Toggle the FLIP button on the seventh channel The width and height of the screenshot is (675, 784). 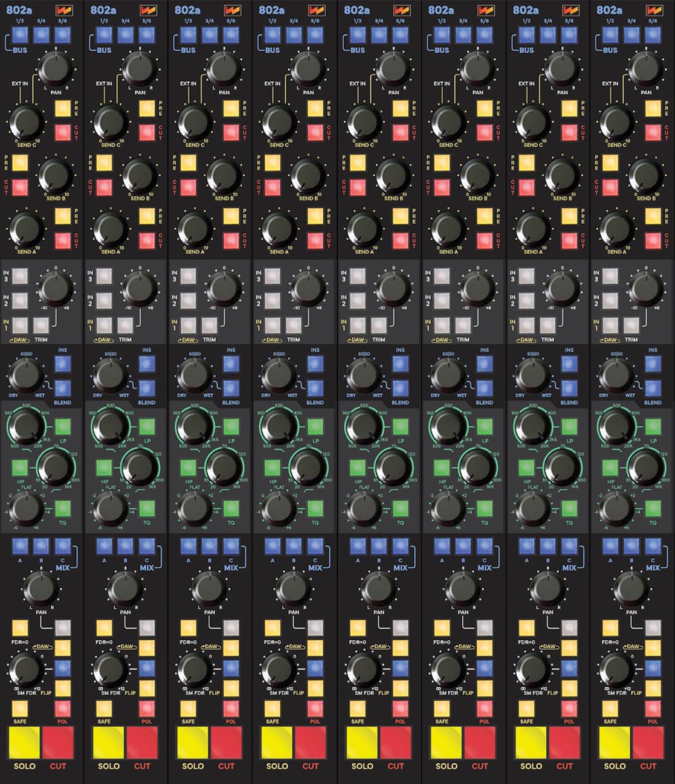569,688
